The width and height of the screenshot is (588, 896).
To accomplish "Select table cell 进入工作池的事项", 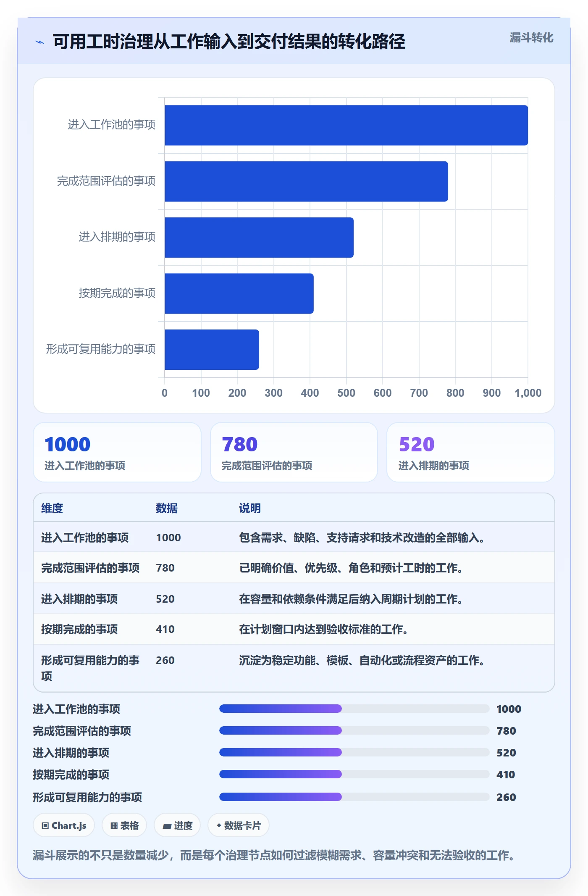I will click(x=85, y=538).
